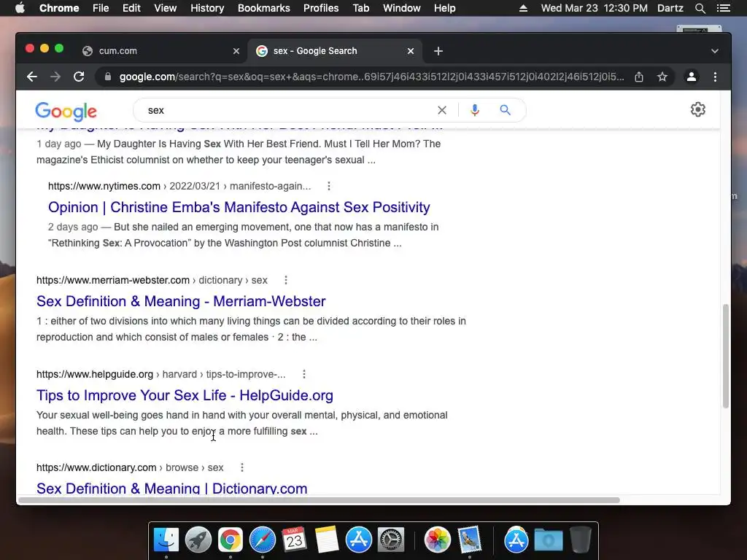Open the Downloads folder in the Dock
Screen dimensions: 747x560
click(549, 540)
